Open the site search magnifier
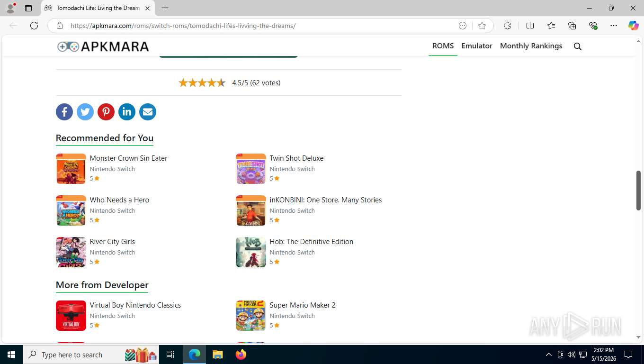Viewport: 644px width, 364px height. (578, 46)
